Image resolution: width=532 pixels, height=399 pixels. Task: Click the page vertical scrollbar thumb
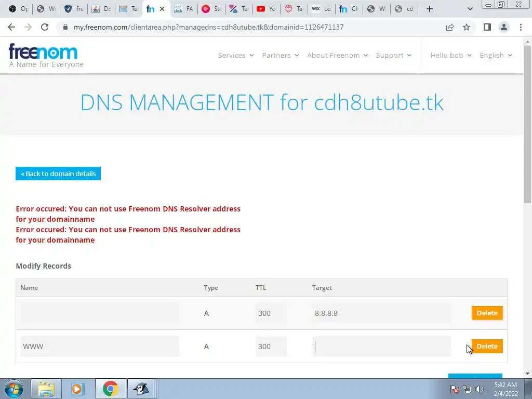(527, 124)
